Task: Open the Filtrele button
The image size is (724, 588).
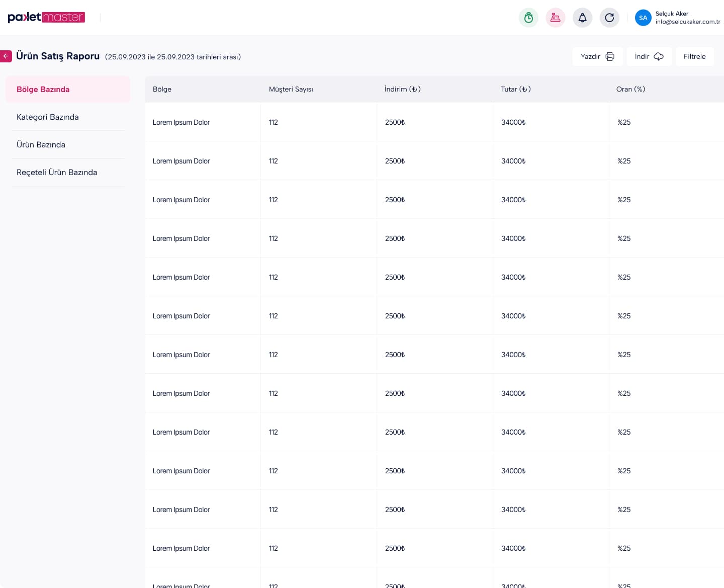Action: [694, 56]
